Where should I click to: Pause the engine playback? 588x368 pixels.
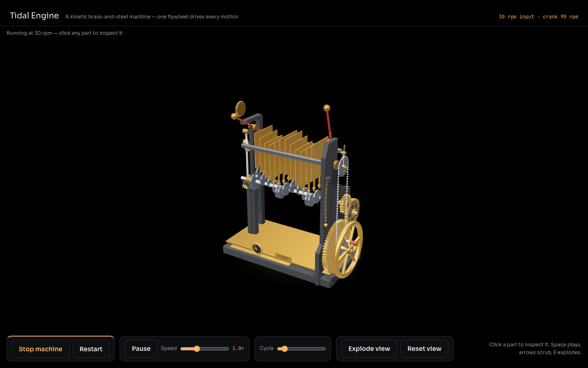(x=141, y=349)
